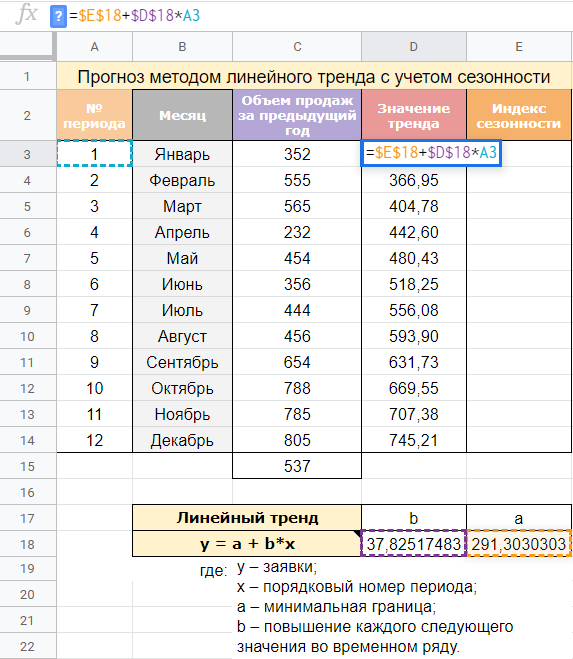
Task: Select the a coefficient cell 291,3030303
Action: [519, 544]
